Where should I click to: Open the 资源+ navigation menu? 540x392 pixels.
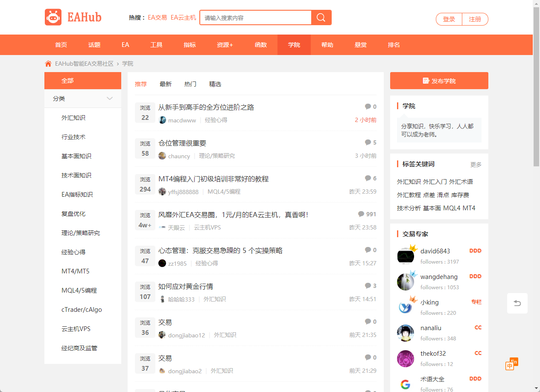(x=225, y=45)
